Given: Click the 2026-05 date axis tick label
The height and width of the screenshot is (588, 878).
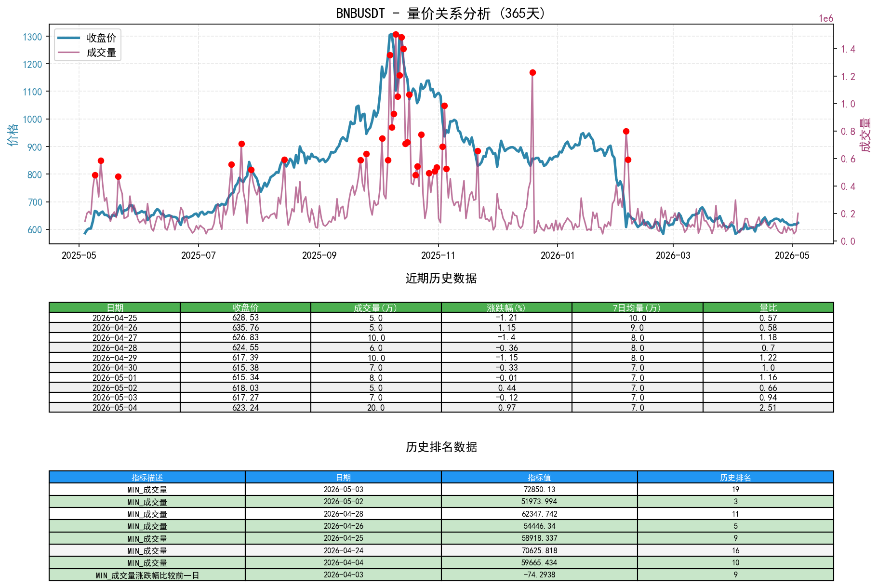Looking at the screenshot, I should pyautogui.click(x=792, y=255).
